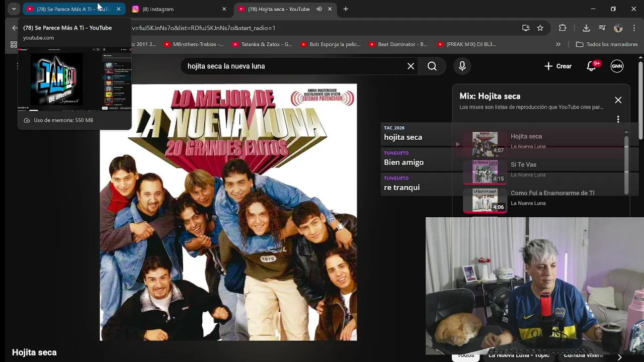This screenshot has height=362, width=644.
Task: Close the Mix: Hojita seca panel
Action: click(x=618, y=100)
